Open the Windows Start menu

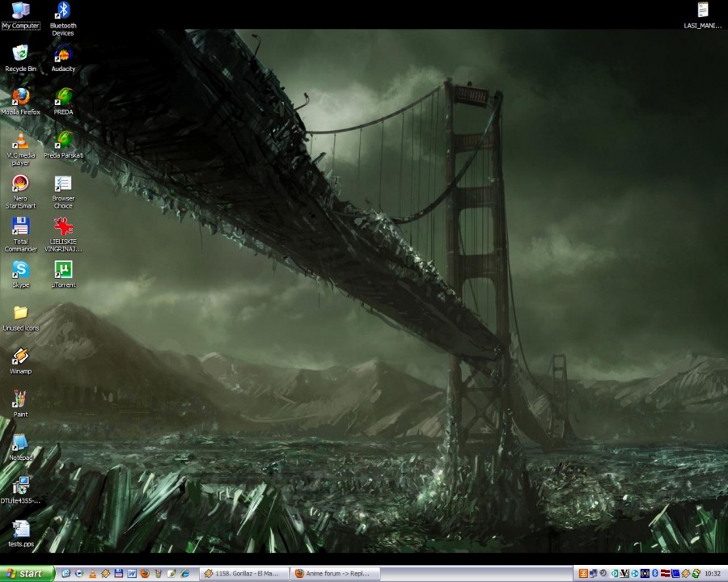(27, 574)
